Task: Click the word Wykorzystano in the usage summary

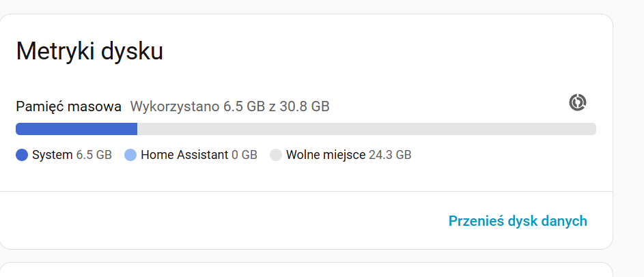Action: pos(175,106)
